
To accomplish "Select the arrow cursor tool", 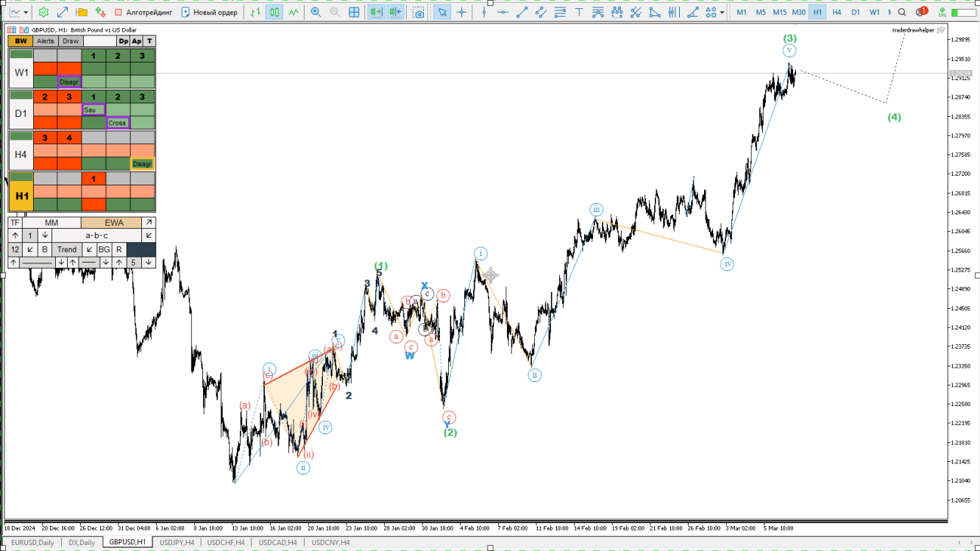I will click(442, 13).
